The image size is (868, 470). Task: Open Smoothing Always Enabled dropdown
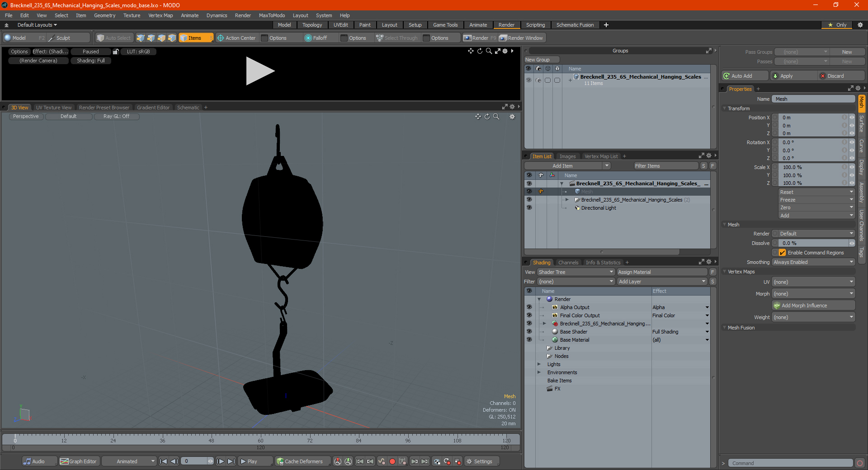click(x=813, y=262)
